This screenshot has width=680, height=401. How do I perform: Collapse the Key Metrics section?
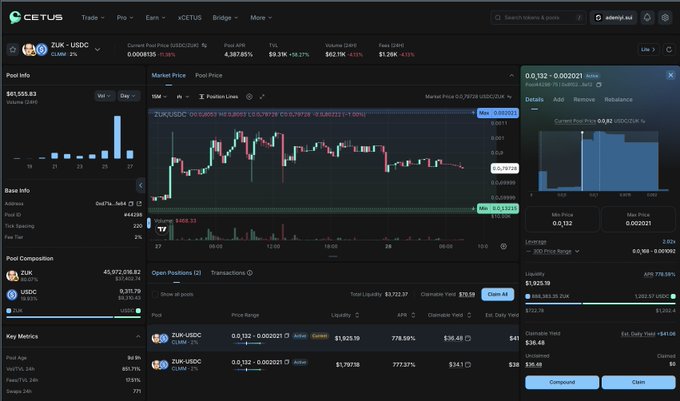(138, 336)
